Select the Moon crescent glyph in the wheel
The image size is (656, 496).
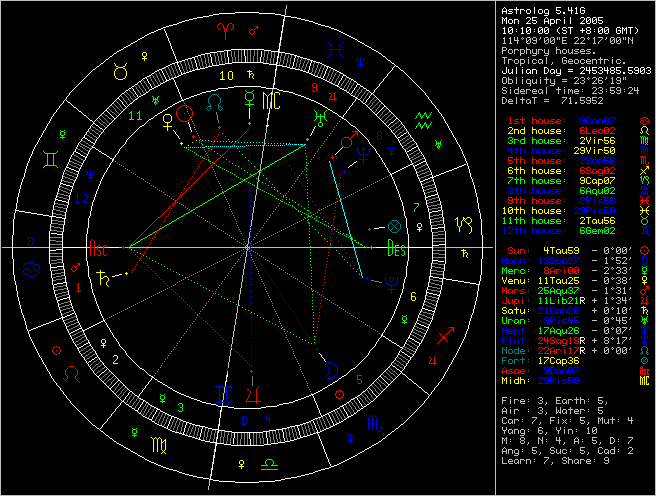(x=330, y=368)
